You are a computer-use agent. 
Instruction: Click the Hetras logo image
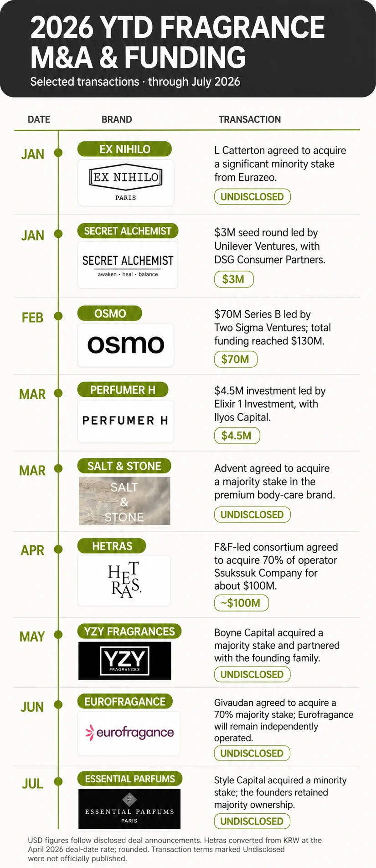[124, 580]
